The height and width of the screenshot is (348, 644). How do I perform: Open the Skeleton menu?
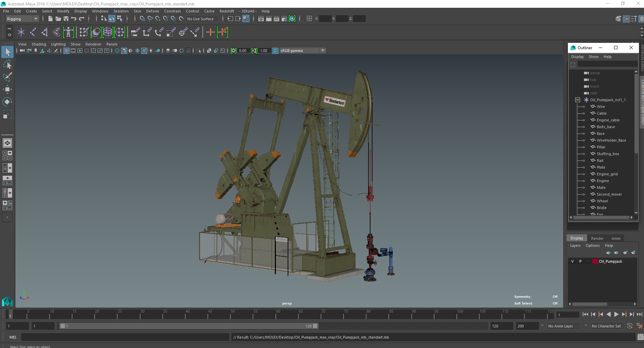(x=121, y=11)
